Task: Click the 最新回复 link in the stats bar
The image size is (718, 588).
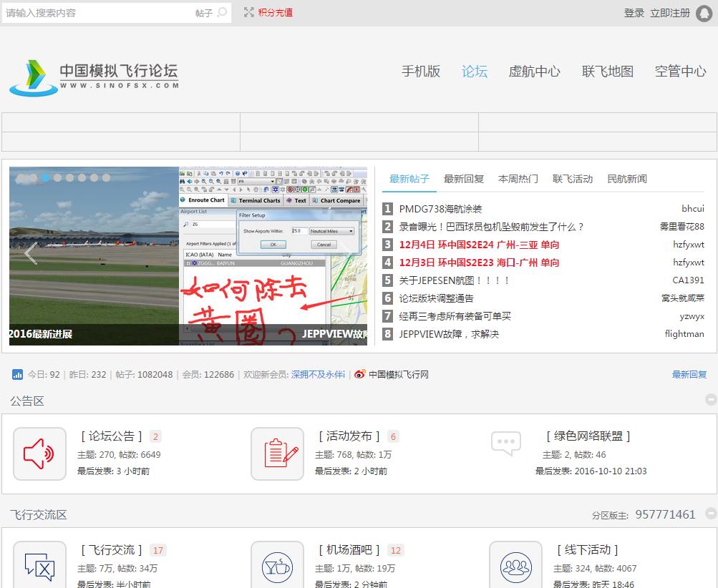Action: pyautogui.click(x=689, y=374)
